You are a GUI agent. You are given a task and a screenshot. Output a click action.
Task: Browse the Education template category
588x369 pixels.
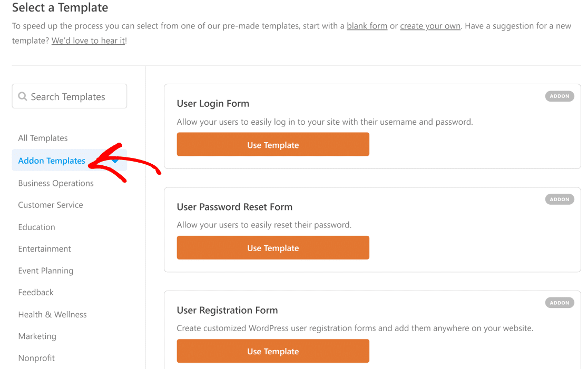point(36,227)
